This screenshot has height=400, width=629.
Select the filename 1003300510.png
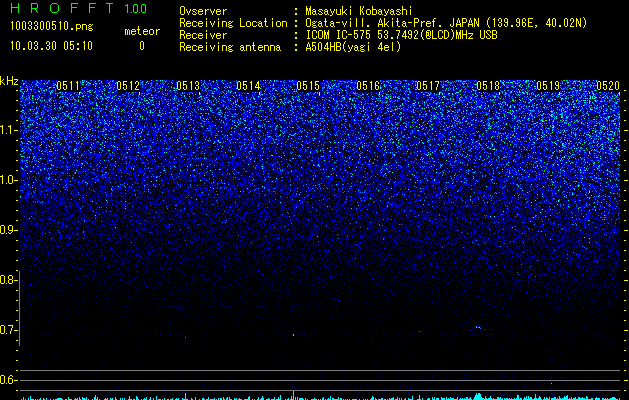pos(52,27)
